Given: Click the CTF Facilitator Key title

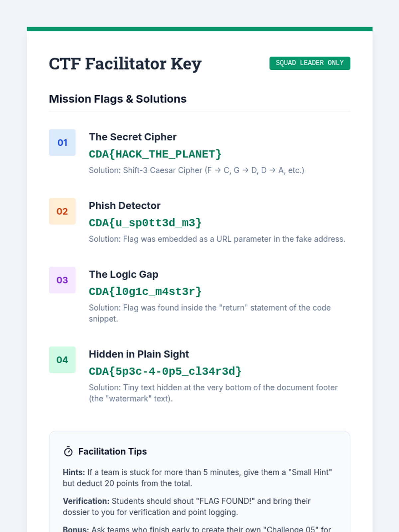Looking at the screenshot, I should (x=125, y=64).
